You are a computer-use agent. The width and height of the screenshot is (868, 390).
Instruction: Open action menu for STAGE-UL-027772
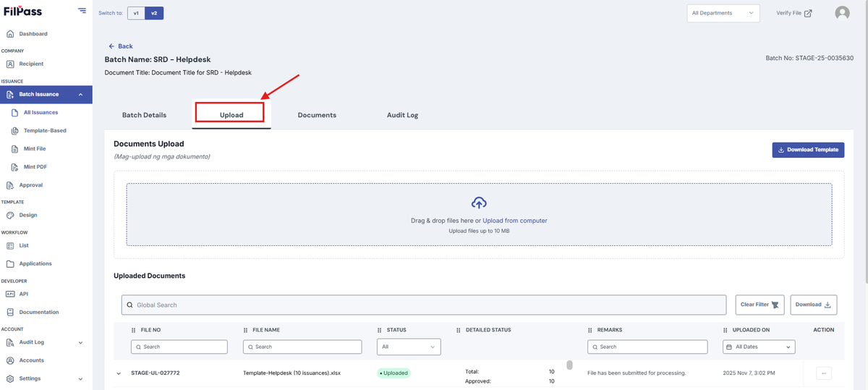[x=823, y=373]
